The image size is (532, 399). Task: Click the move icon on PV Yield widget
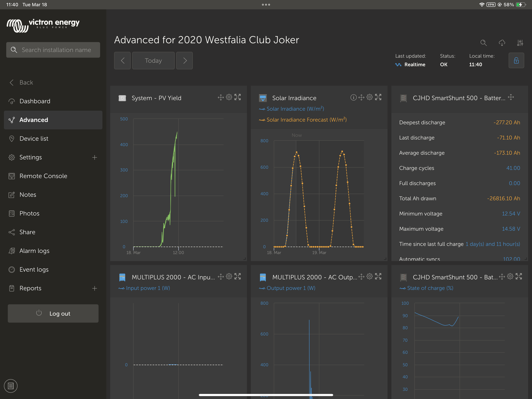coord(221,97)
